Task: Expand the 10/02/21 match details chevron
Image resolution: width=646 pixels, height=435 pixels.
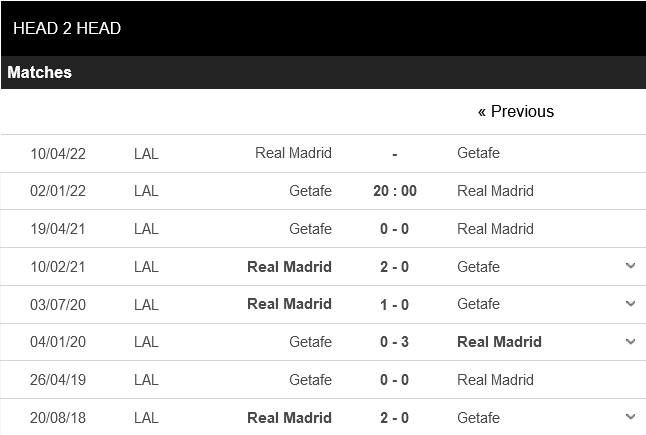Action: (630, 266)
